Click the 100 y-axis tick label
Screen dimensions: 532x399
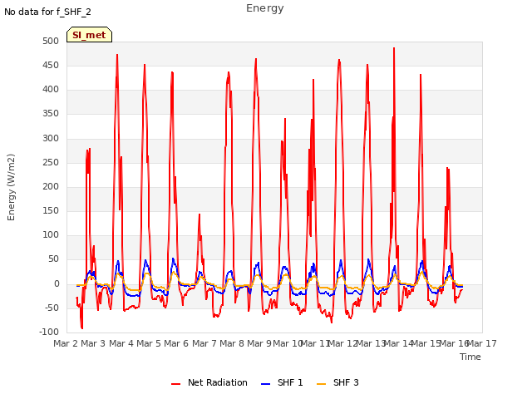click(51, 234)
